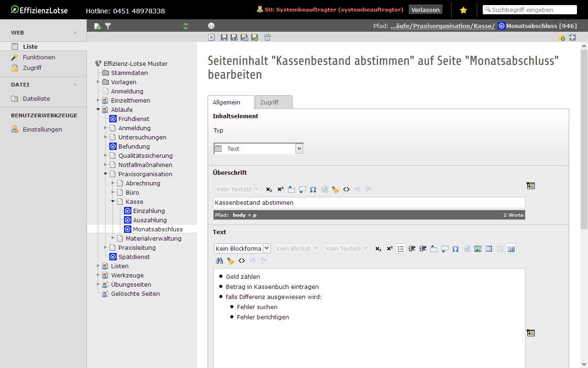Open the Einzahlung page in the tree
Screen dimensions: 588x368
pyautogui.click(x=149, y=211)
